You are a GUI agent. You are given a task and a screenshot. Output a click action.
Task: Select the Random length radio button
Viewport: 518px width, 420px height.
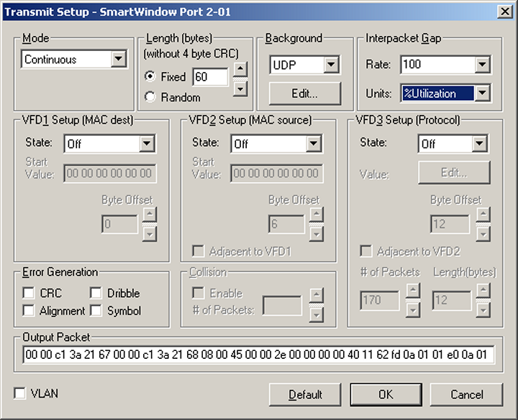tap(150, 97)
